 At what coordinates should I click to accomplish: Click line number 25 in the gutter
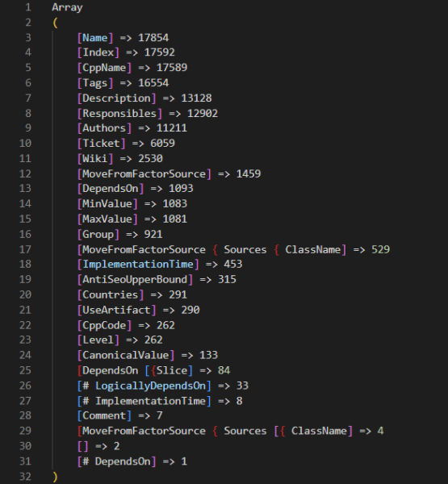pyautogui.click(x=25, y=370)
